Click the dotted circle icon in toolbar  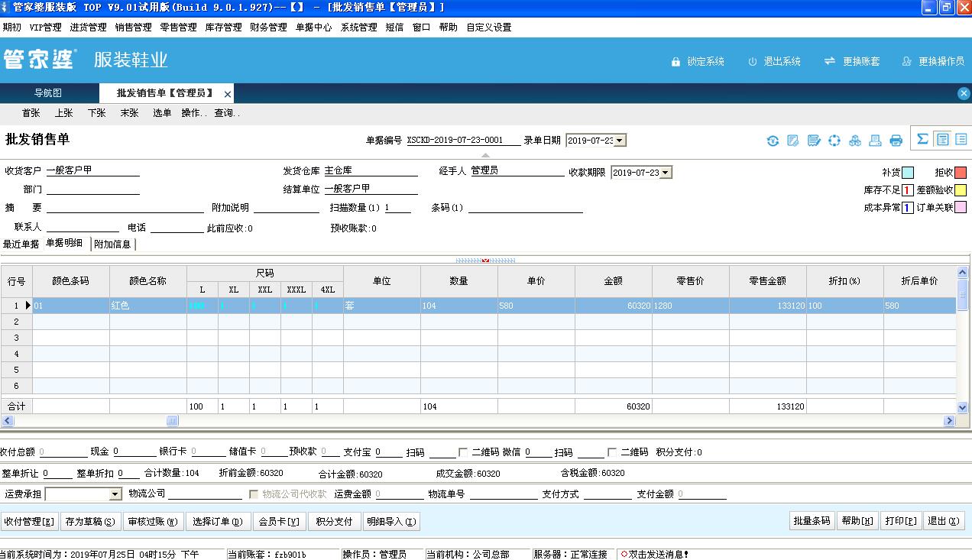[834, 141]
